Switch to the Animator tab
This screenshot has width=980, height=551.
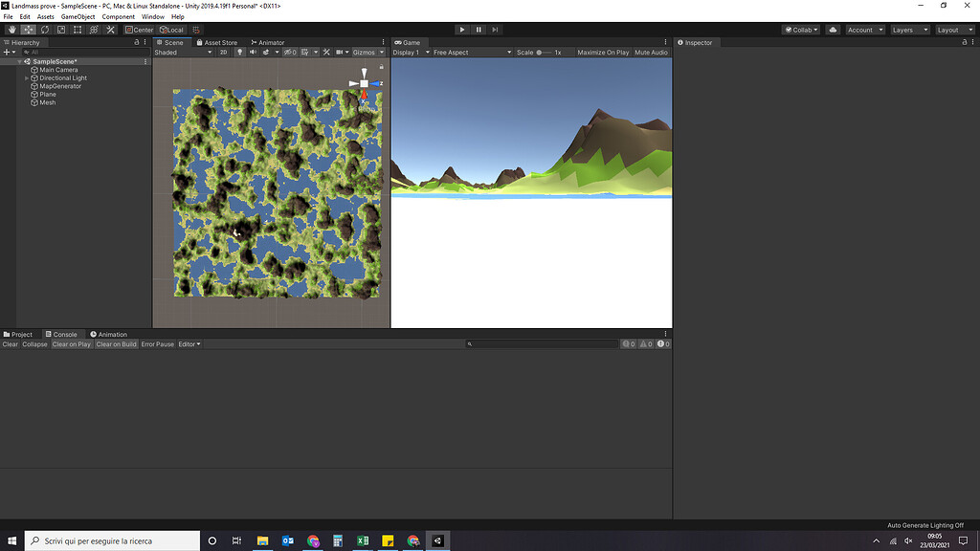click(268, 42)
